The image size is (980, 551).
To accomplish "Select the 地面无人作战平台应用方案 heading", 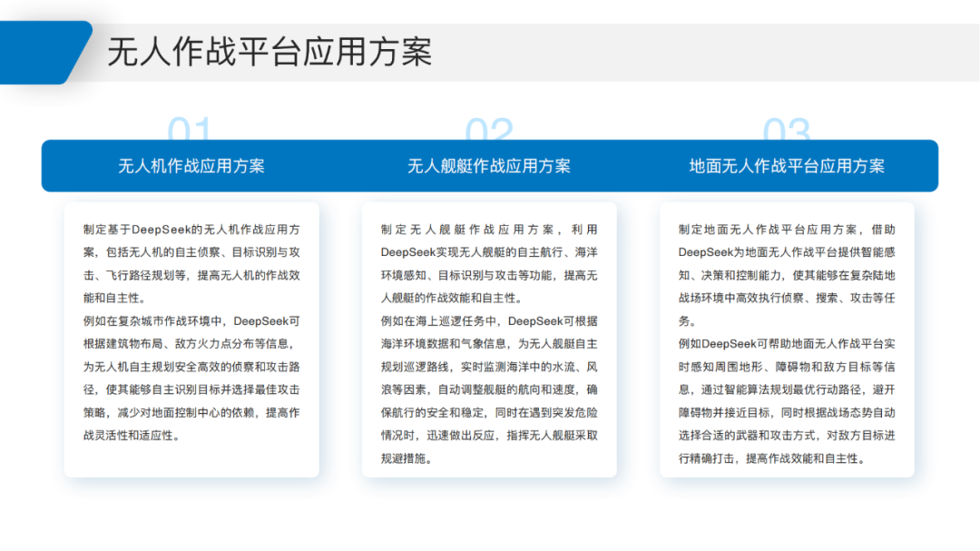I will click(x=786, y=166).
